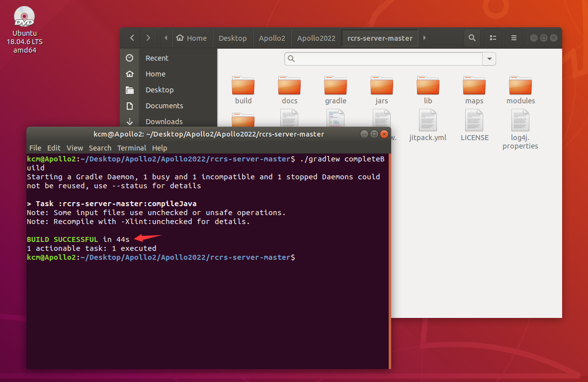Open Documents in the sidebar
Viewport: 588px width, 382px height.
164,106
